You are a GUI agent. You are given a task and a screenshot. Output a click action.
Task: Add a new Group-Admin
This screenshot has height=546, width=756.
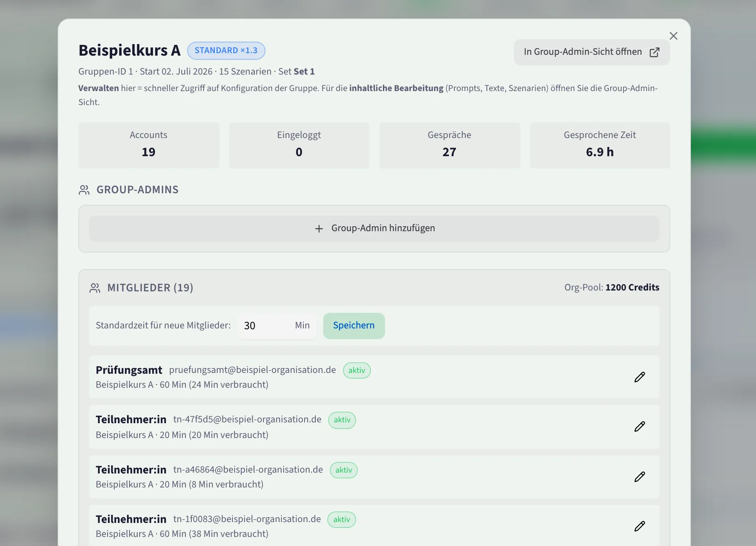(374, 228)
